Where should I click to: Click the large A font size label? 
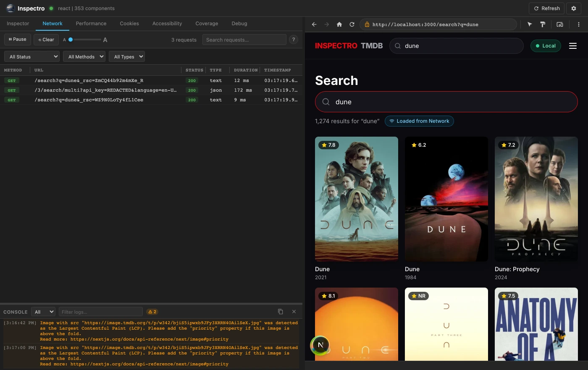point(105,40)
